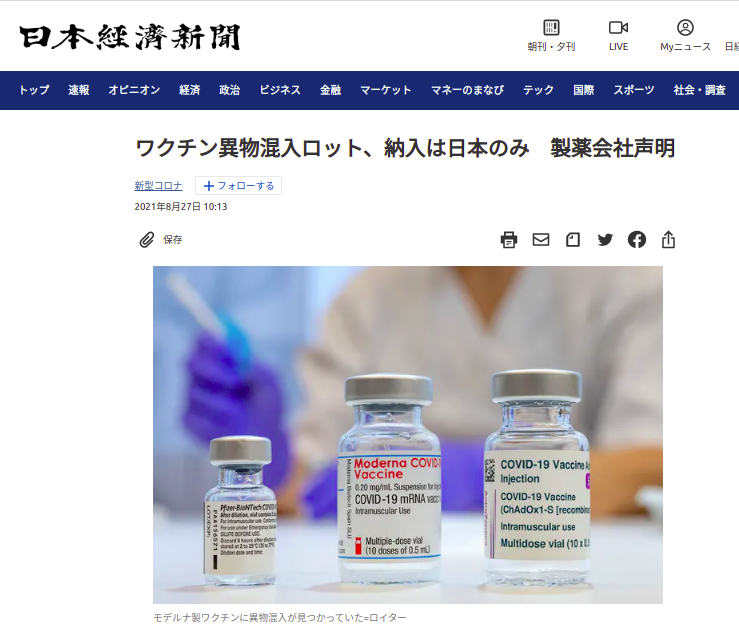Share article on Twitter
The height and width of the screenshot is (642, 739).
[605, 240]
